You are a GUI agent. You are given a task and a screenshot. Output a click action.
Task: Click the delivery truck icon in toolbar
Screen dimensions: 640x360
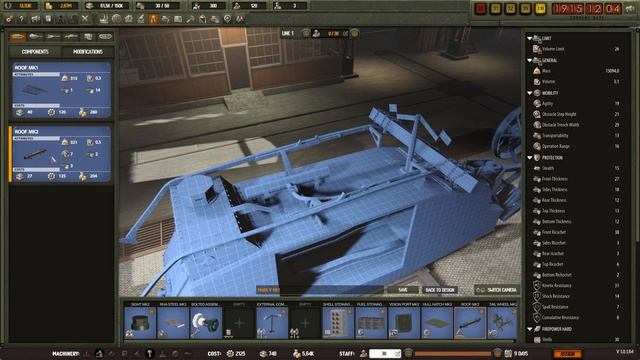click(215, 19)
